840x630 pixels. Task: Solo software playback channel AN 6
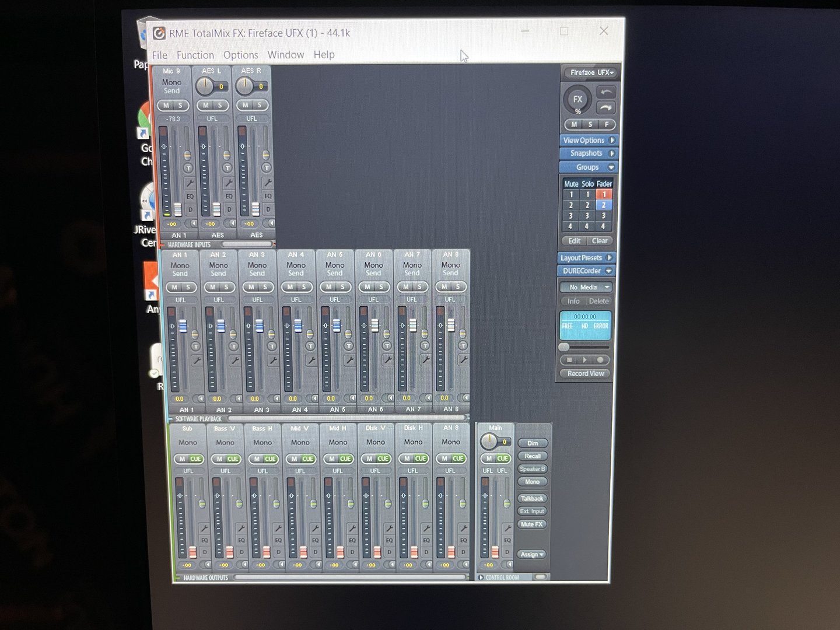pyautogui.click(x=381, y=287)
